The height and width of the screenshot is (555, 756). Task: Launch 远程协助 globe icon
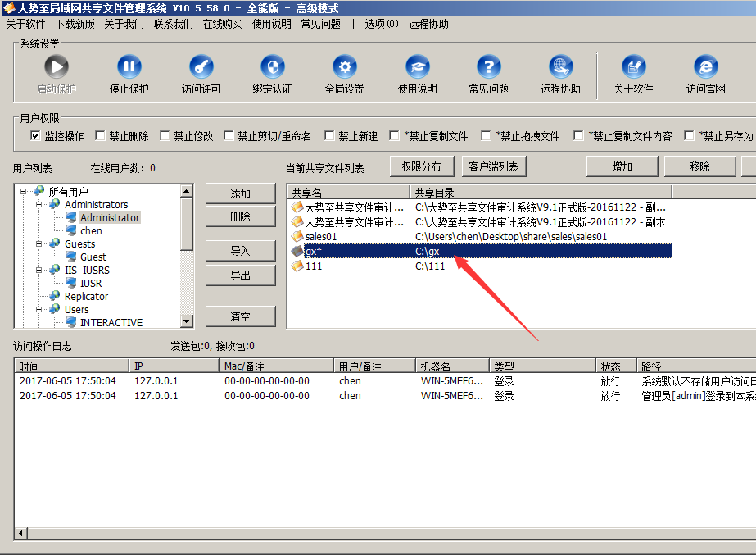coord(560,67)
